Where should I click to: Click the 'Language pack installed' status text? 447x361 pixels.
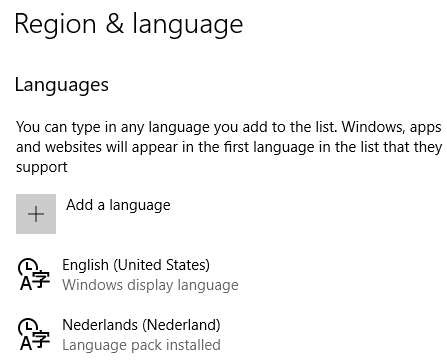coord(141,345)
